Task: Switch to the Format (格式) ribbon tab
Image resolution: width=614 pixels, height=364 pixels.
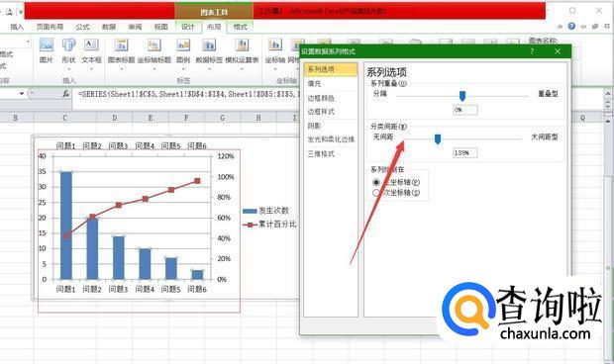Action: [240, 27]
